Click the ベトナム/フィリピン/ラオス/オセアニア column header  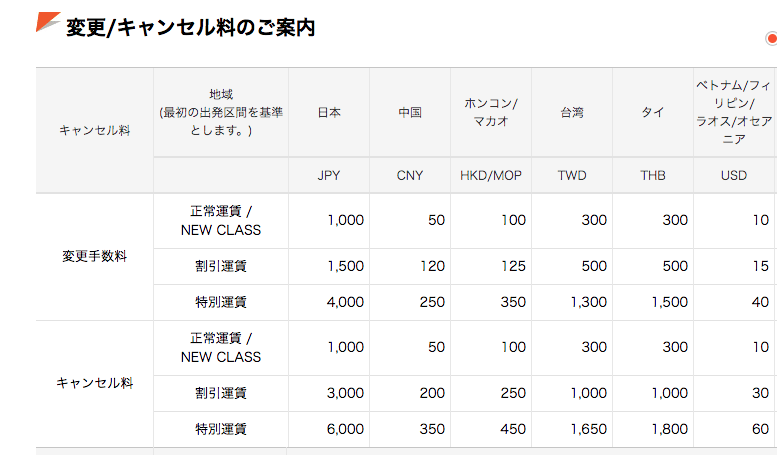tap(733, 113)
